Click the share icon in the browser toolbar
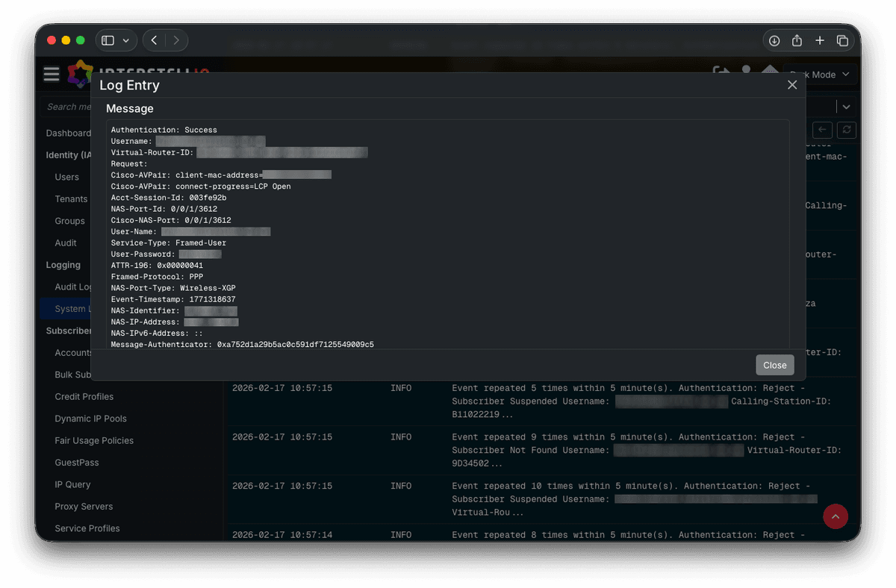 pyautogui.click(x=797, y=40)
